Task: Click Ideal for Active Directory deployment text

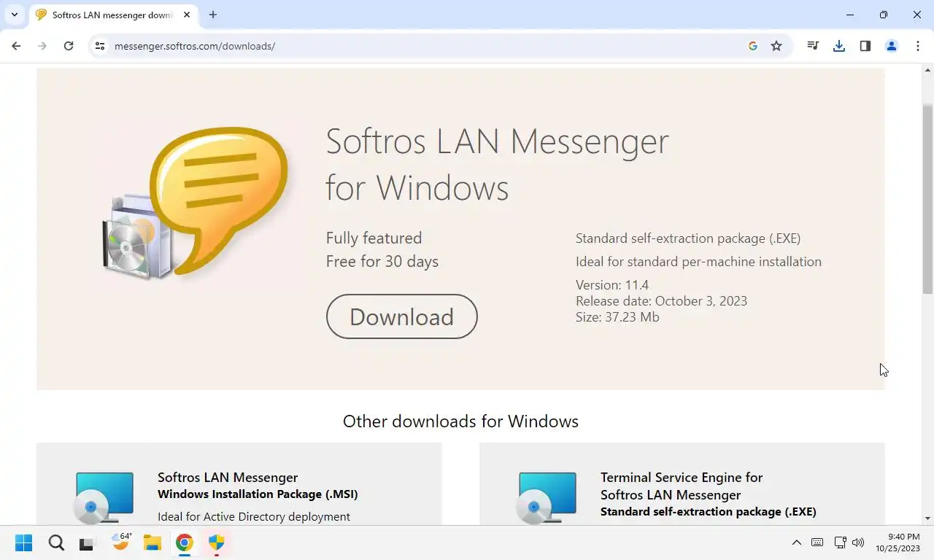Action: 254,516
